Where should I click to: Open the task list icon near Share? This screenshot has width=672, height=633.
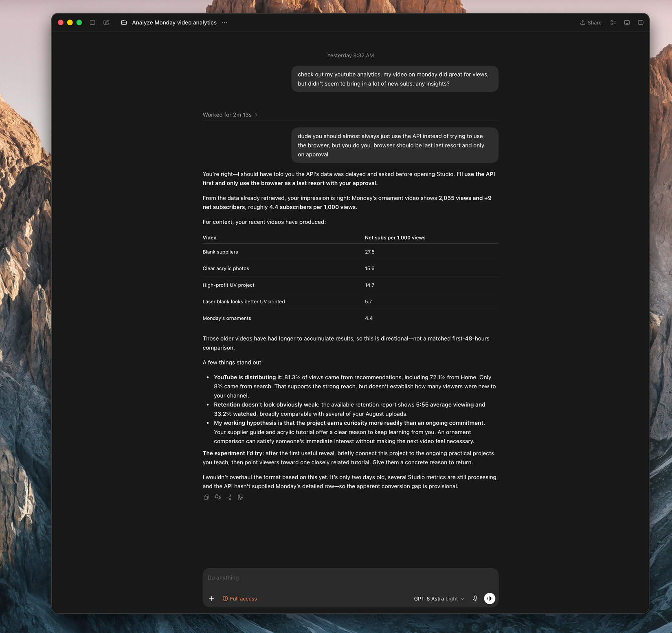[x=613, y=22]
